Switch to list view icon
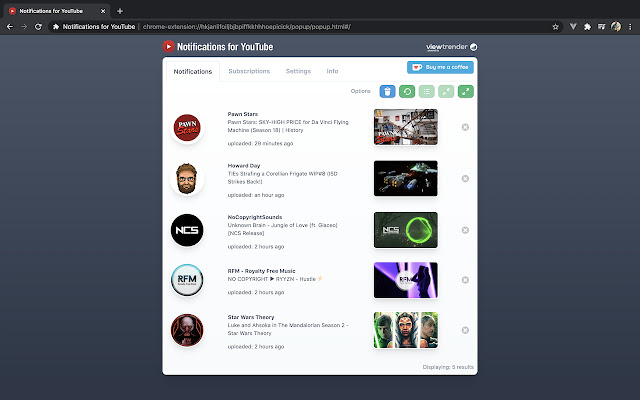Screen dimensions: 640x400 [x=427, y=91]
